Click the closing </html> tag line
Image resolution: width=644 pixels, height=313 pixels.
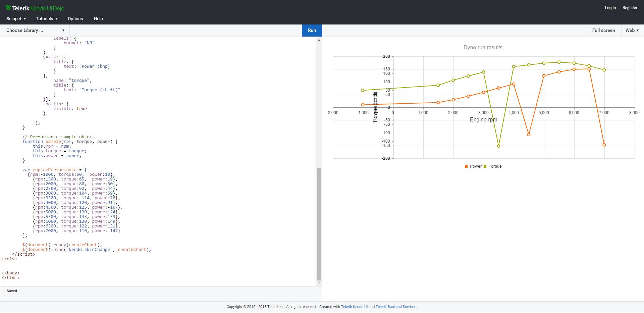11,278
